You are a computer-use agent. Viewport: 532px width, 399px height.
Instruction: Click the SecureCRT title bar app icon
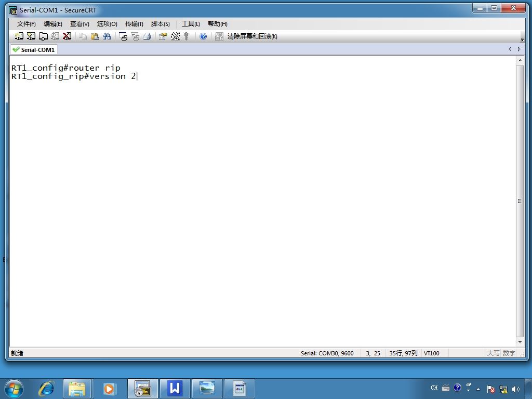click(x=13, y=10)
